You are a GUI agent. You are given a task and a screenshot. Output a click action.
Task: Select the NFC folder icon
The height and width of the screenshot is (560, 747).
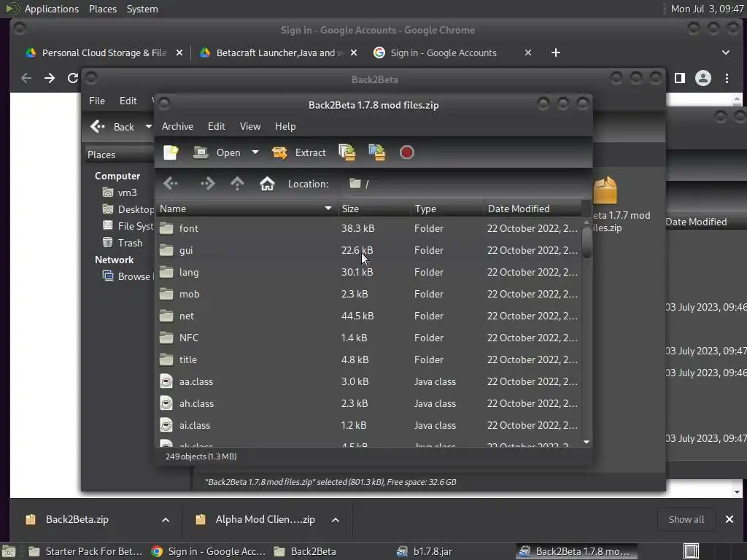[166, 338]
